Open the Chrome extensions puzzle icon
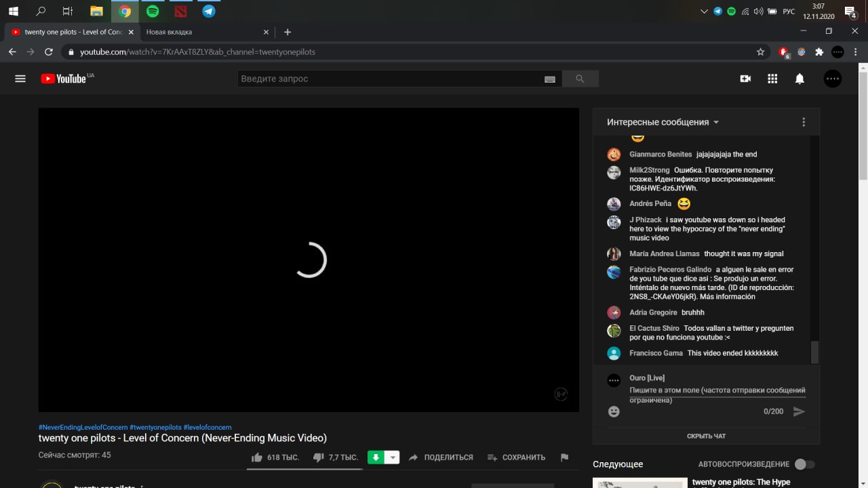868x488 pixels. tap(819, 52)
